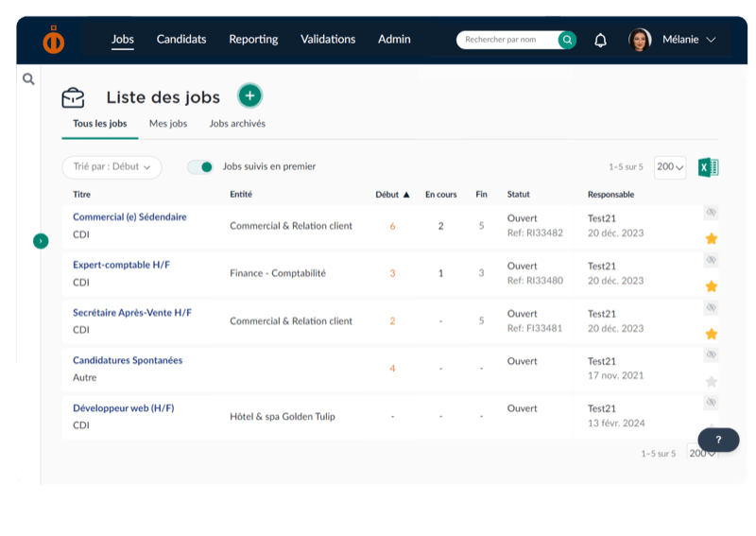
Task: Open Développeur web (H/F) job
Action: point(124,408)
